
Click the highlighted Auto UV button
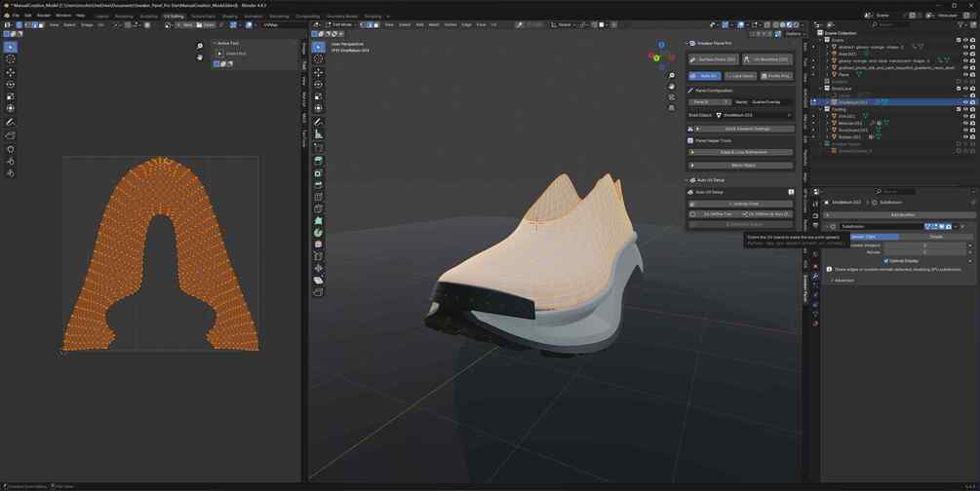click(704, 76)
